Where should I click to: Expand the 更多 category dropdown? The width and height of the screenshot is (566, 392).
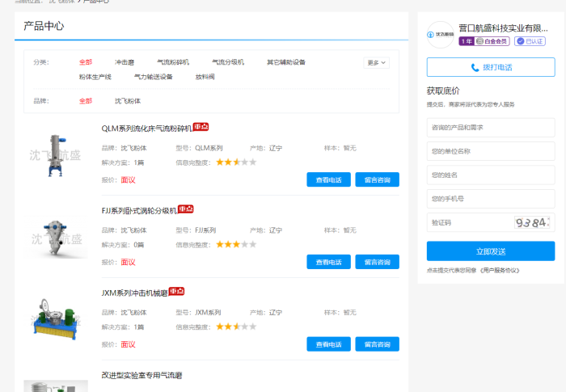pyautogui.click(x=376, y=62)
